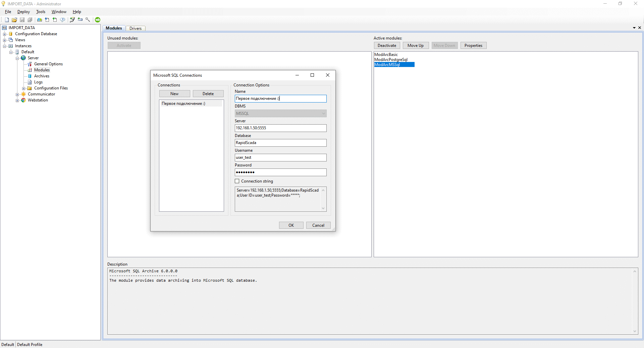The width and height of the screenshot is (644, 348).
Task: Switch to the Drivers tab
Action: coord(136,28)
